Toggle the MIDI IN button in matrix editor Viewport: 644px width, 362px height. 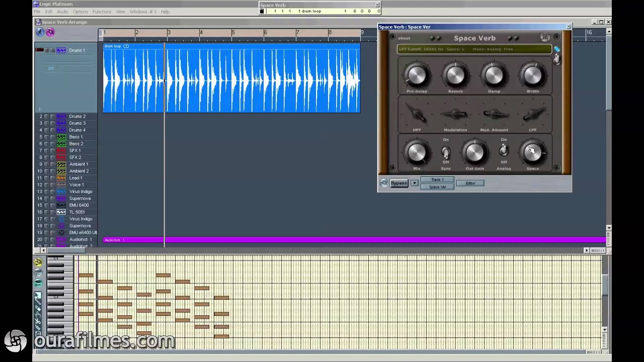tap(38, 273)
